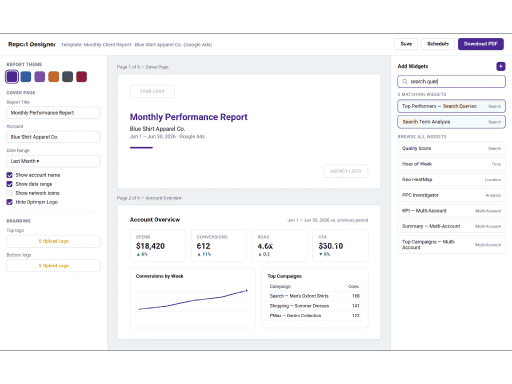Click the Schedule button
Screen dimensions: 512x384
click(x=438, y=44)
